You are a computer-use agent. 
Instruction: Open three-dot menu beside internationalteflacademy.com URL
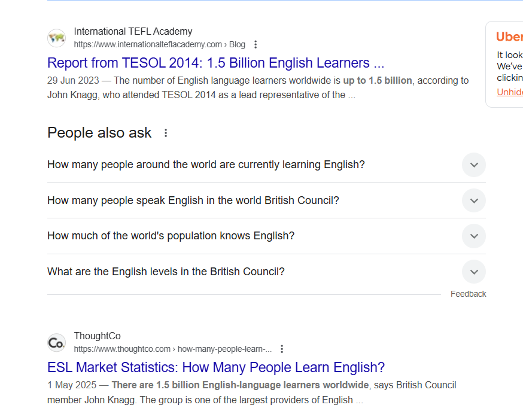256,44
